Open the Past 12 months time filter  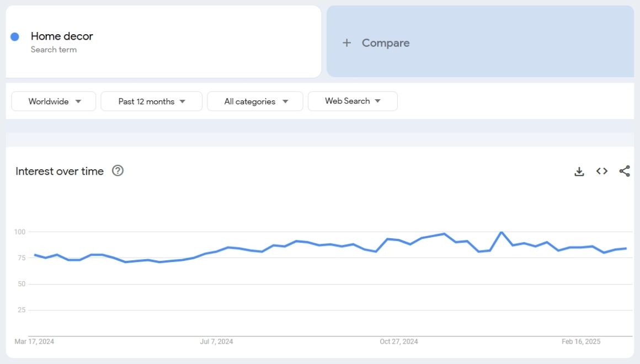[152, 101]
